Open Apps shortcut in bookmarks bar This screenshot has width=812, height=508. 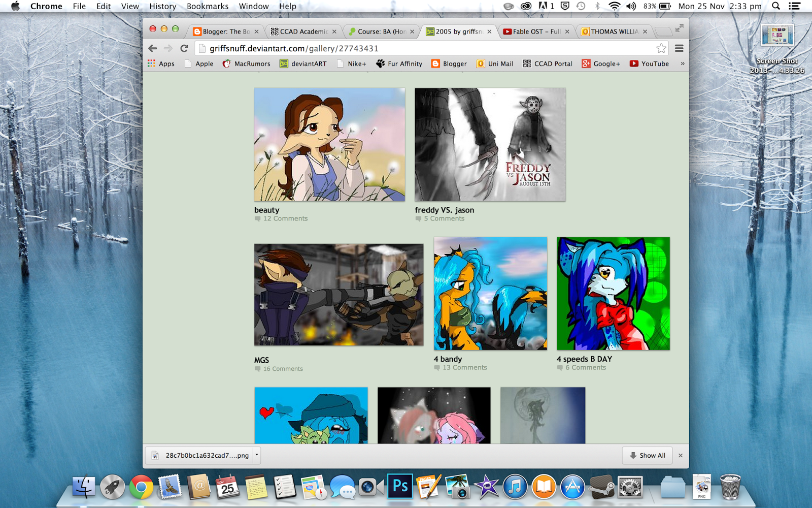[x=161, y=63]
